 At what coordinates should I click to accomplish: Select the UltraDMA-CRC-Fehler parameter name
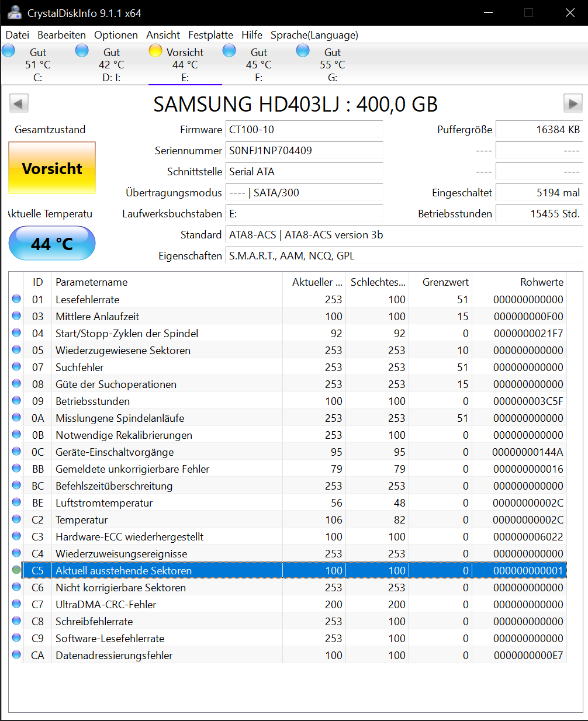click(106, 605)
